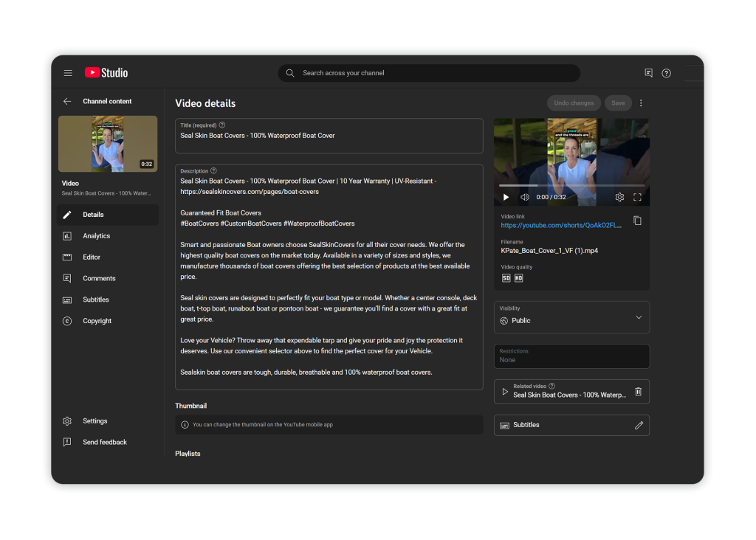Image resolution: width=756 pixels, height=540 pixels.
Task: Delete the related video with trash icon
Action: pos(638,392)
